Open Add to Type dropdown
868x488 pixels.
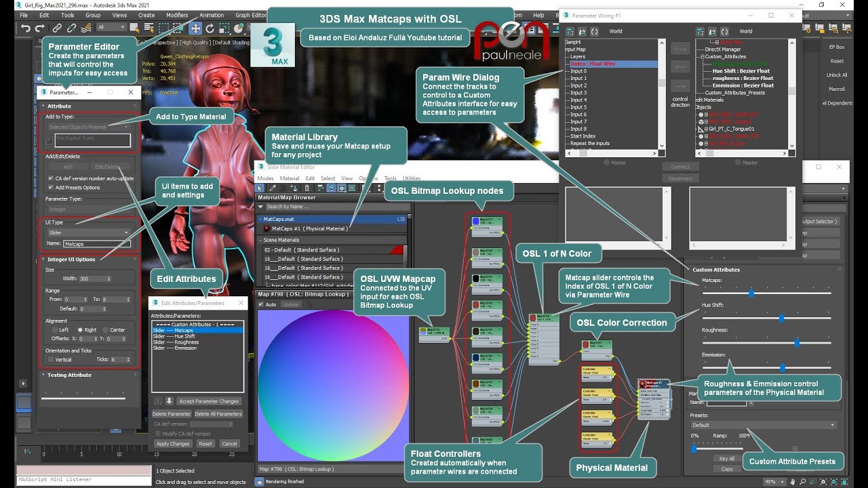pyautogui.click(x=89, y=127)
